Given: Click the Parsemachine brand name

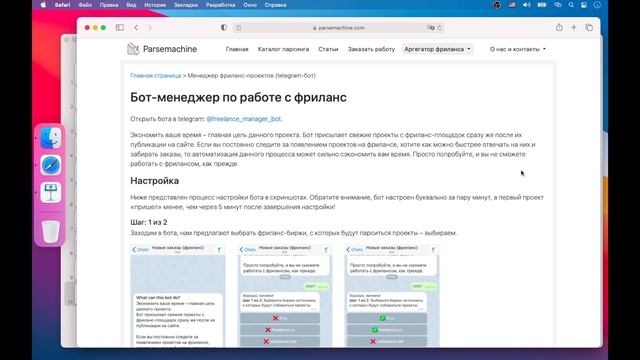Looking at the screenshot, I should [x=170, y=49].
